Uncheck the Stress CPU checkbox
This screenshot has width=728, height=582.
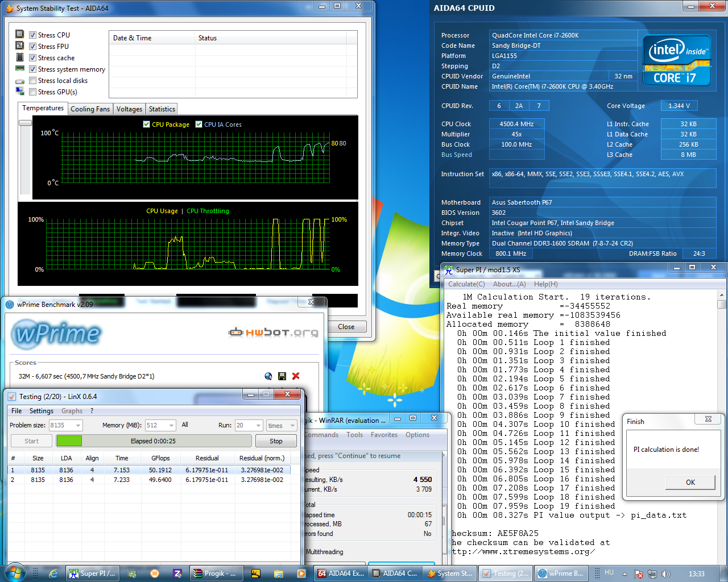[x=32, y=35]
